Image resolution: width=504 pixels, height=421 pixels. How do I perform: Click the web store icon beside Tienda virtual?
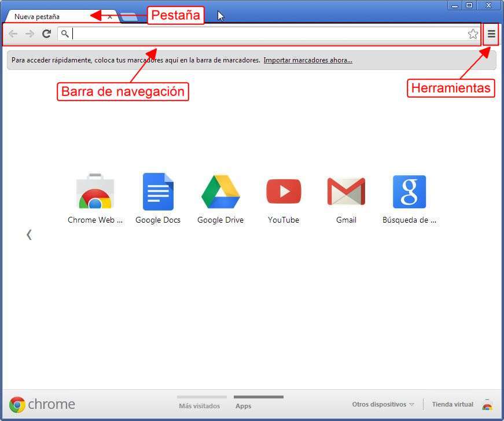point(487,405)
